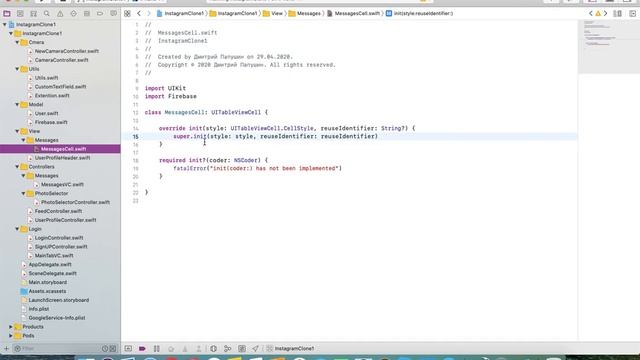
Task: Jump to next issue arrow
Action: point(605,13)
